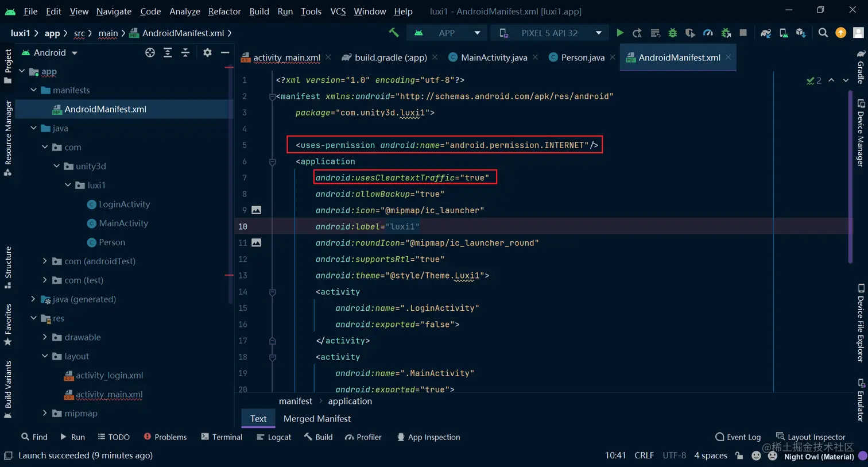The height and width of the screenshot is (467, 868).
Task: Expand the mipmap folder
Action: click(45, 413)
